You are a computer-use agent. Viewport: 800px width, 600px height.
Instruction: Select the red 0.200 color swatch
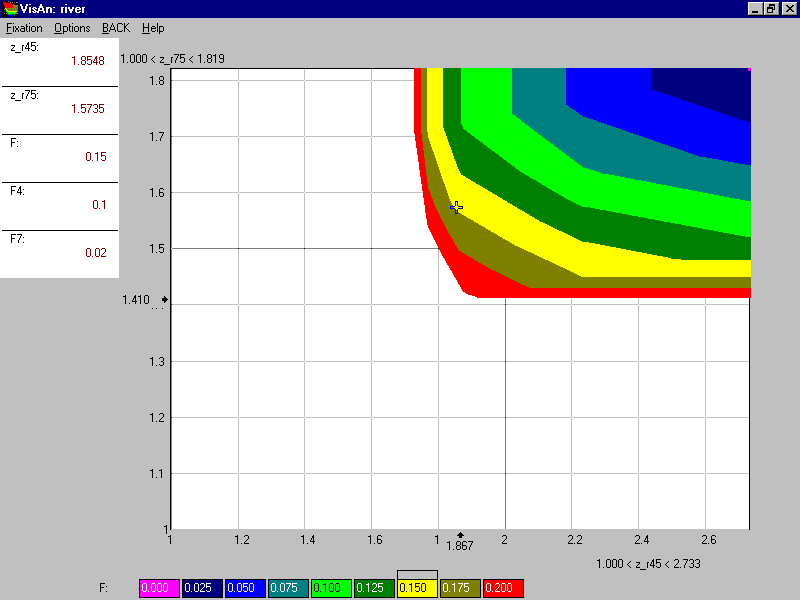click(x=503, y=588)
